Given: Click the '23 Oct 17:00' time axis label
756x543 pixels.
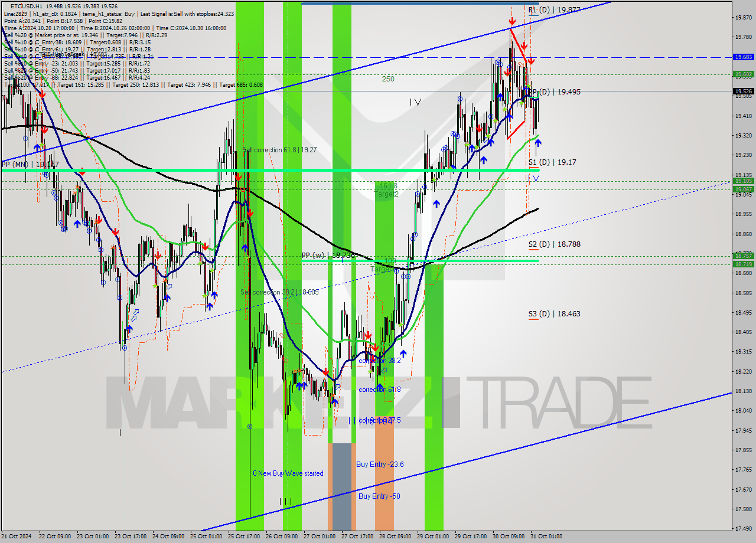Looking at the screenshot, I should click(x=132, y=537).
